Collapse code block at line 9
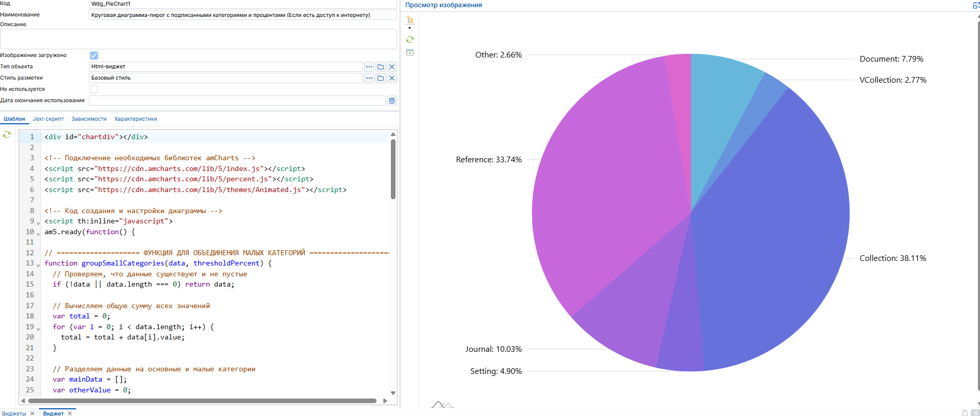 pos(38,223)
